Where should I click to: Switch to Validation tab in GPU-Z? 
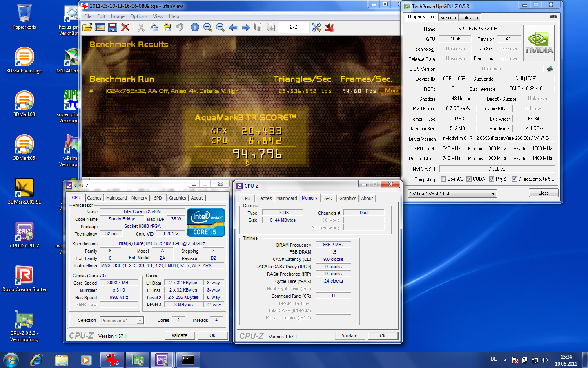pos(470,18)
